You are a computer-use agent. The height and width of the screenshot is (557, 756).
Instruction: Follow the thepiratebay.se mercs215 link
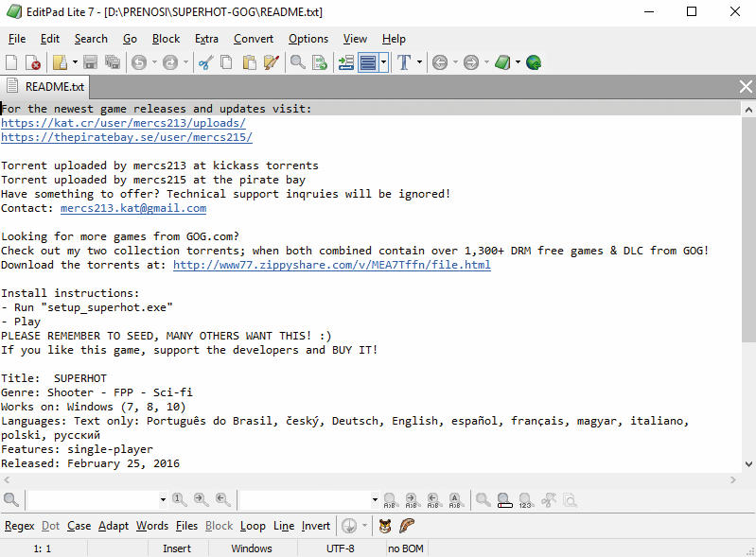[x=127, y=137]
